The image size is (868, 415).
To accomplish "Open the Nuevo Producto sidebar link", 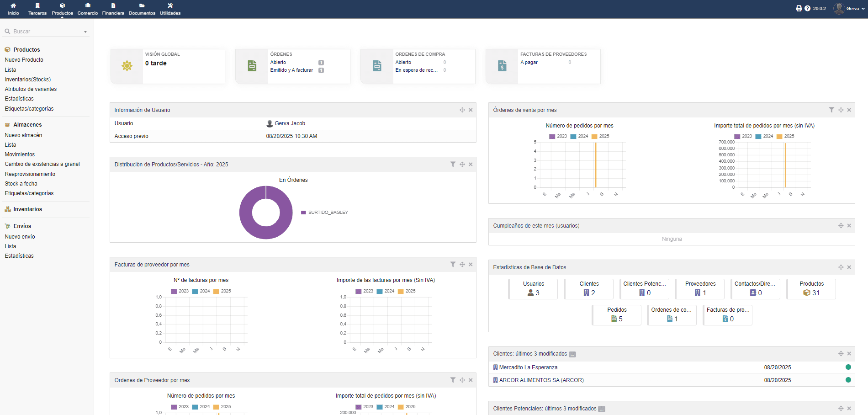I will 24,60.
